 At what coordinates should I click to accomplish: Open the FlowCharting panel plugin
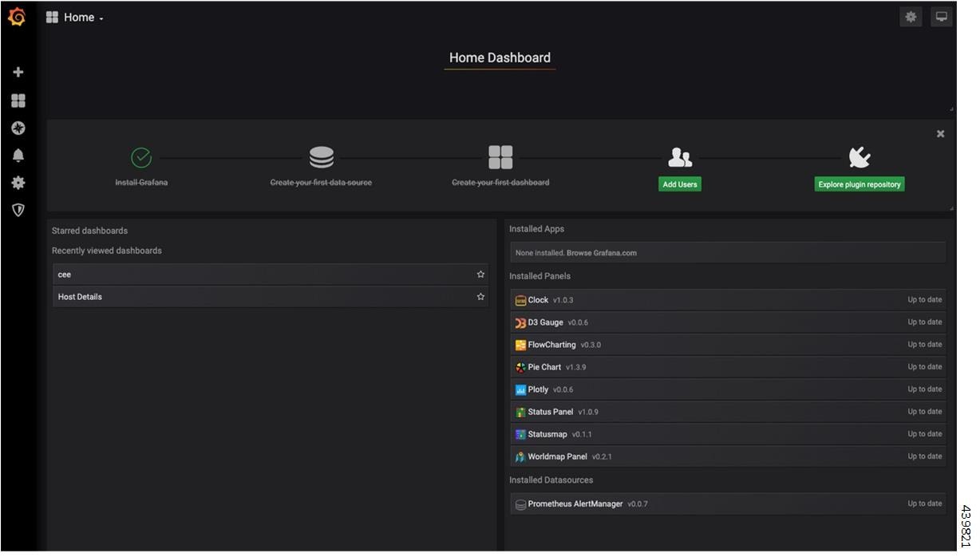tap(728, 345)
